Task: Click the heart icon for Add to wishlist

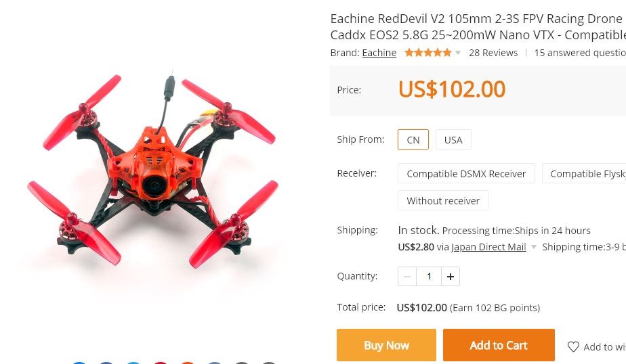Action: click(573, 346)
